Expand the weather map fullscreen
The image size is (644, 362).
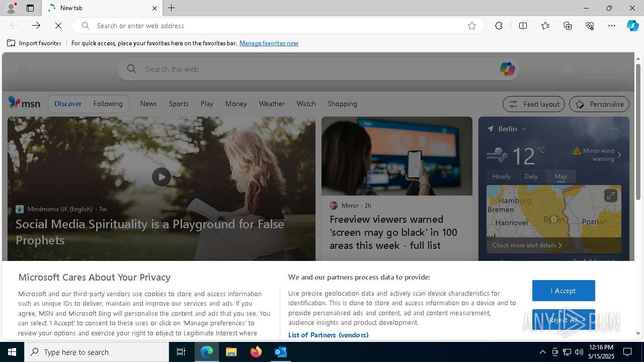click(x=610, y=196)
